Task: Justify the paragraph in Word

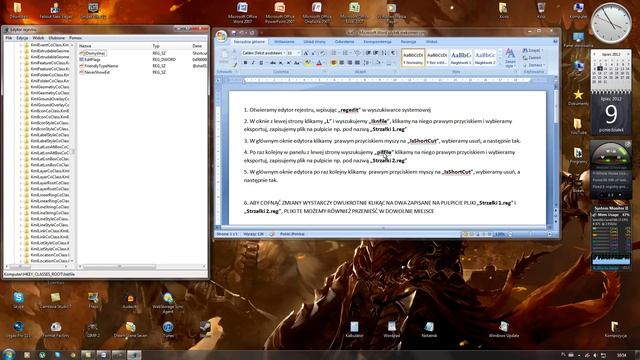Action: pos(357,63)
